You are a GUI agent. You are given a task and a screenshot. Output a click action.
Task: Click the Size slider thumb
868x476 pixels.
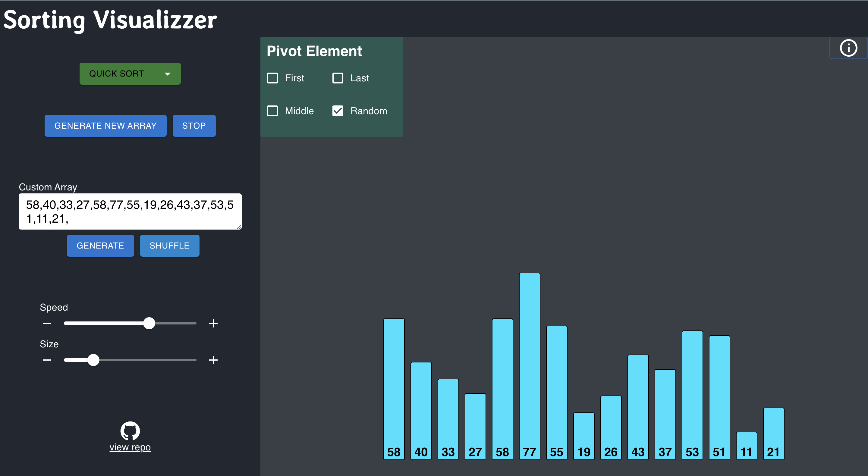tap(93, 360)
